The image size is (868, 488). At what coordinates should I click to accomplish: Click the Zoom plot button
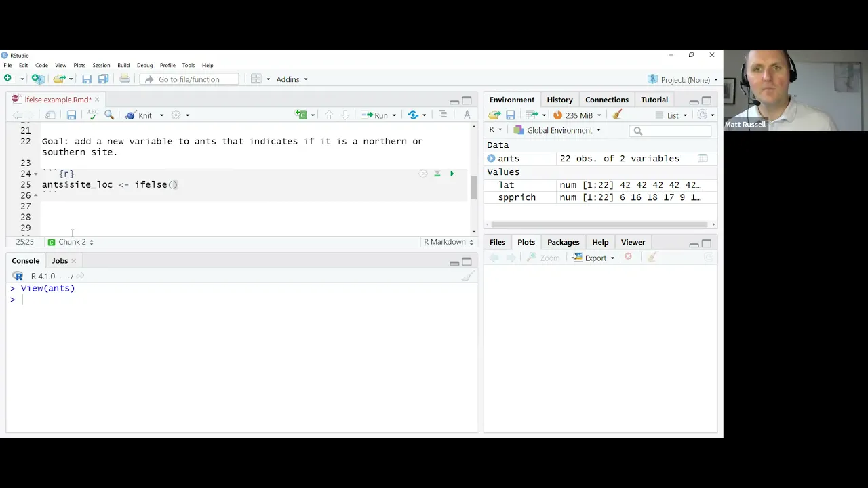pyautogui.click(x=544, y=258)
